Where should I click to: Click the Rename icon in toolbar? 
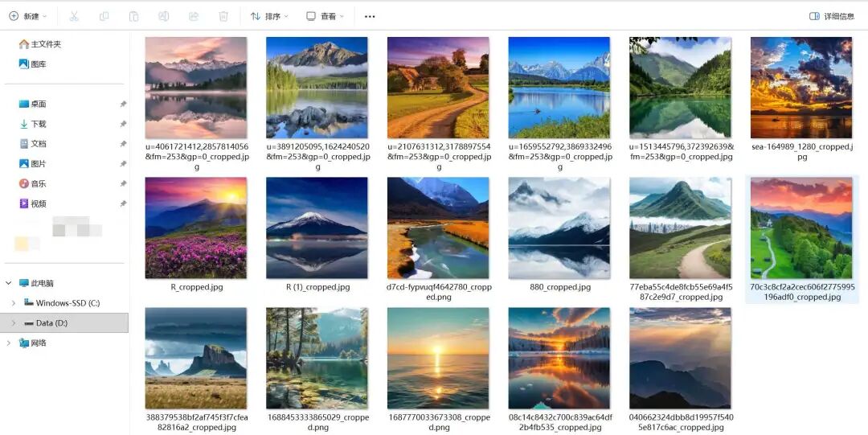click(163, 17)
